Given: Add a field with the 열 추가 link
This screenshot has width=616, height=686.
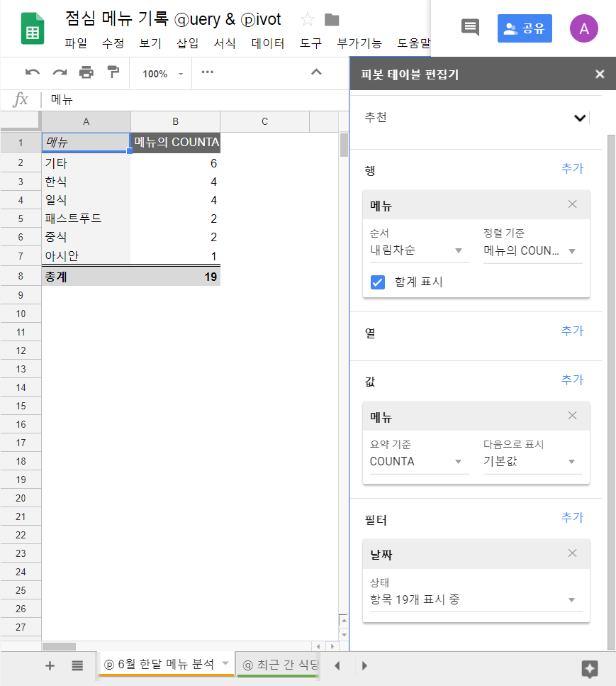Looking at the screenshot, I should tap(572, 330).
